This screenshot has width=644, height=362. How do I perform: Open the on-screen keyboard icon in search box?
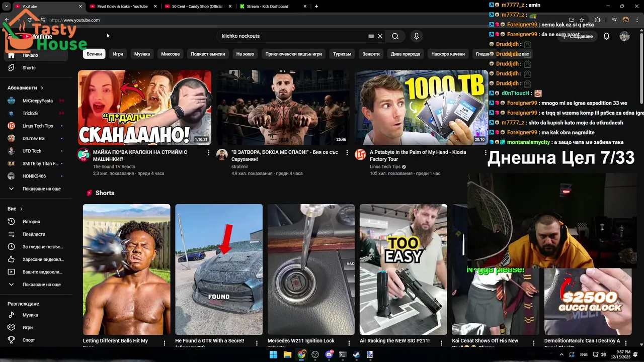coord(371,36)
